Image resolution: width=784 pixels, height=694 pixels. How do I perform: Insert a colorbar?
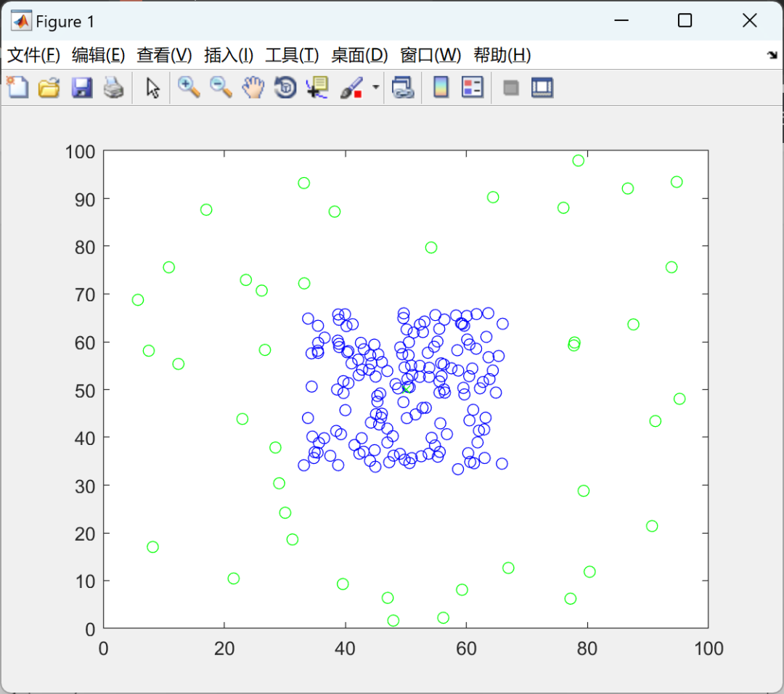pos(441,88)
